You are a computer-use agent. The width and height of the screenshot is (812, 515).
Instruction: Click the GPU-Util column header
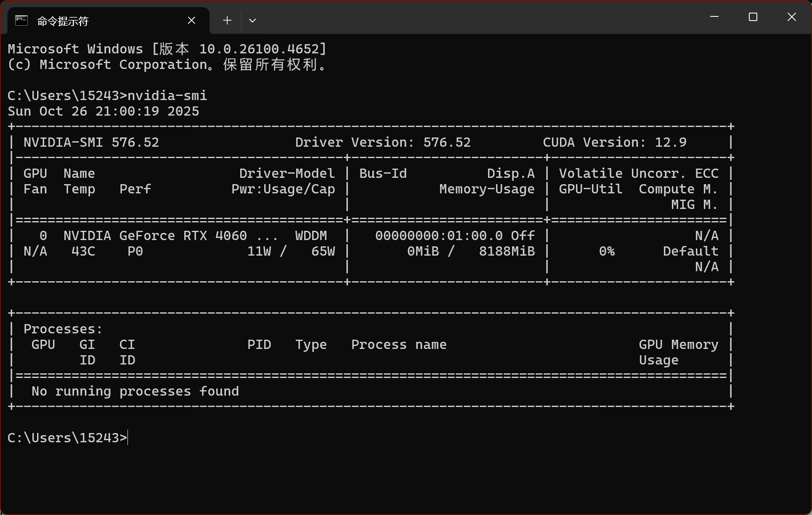pyautogui.click(x=591, y=189)
